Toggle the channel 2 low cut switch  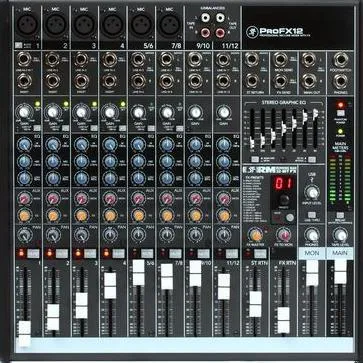tap(66, 128)
